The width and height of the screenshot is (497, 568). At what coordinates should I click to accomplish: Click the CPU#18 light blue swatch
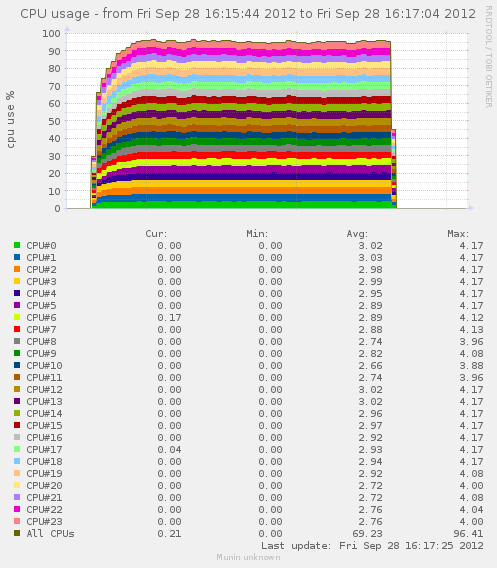(x=17, y=461)
